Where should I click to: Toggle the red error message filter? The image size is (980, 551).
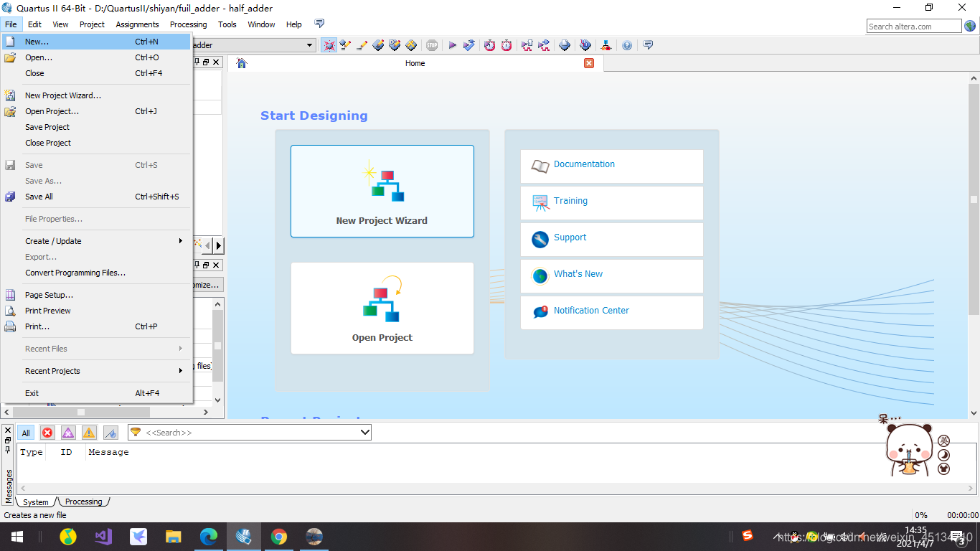(47, 433)
